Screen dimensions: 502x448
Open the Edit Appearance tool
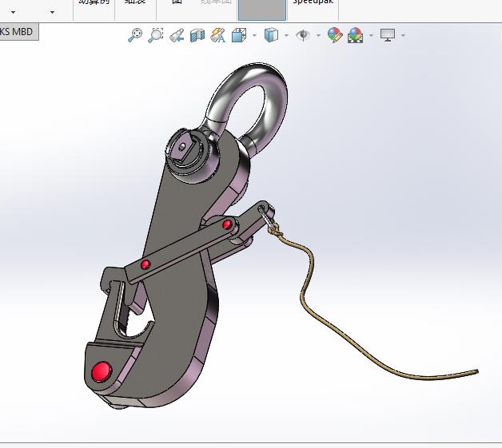point(335,34)
